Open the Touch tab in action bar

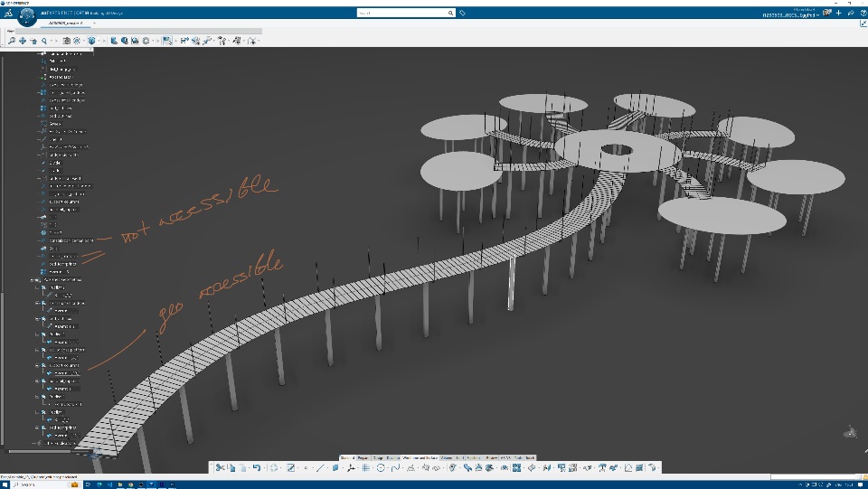(x=530, y=458)
